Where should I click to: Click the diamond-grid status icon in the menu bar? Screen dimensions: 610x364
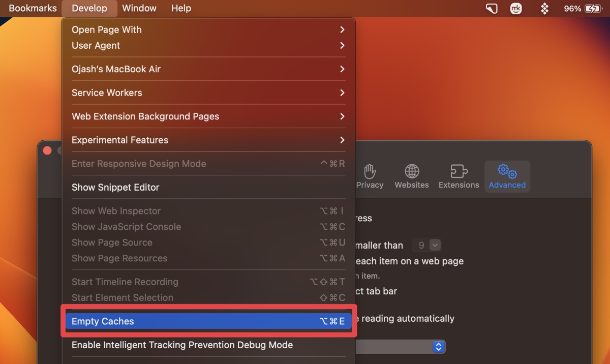point(544,8)
